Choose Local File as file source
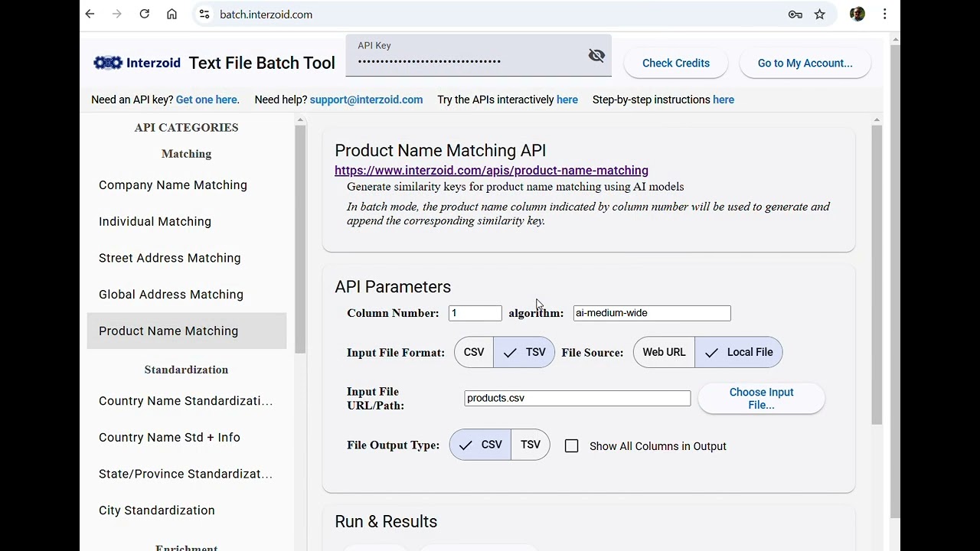The width and height of the screenshot is (980, 551). 739,352
